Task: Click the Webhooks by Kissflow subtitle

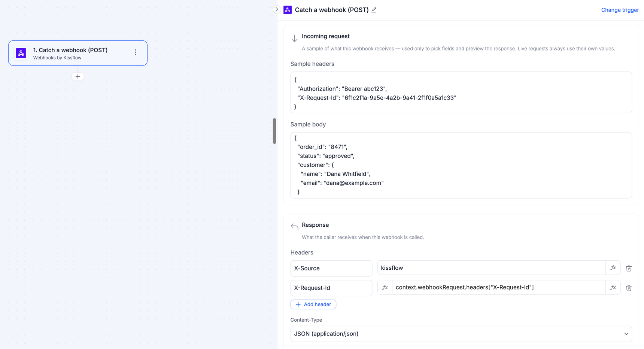Action: (57, 58)
